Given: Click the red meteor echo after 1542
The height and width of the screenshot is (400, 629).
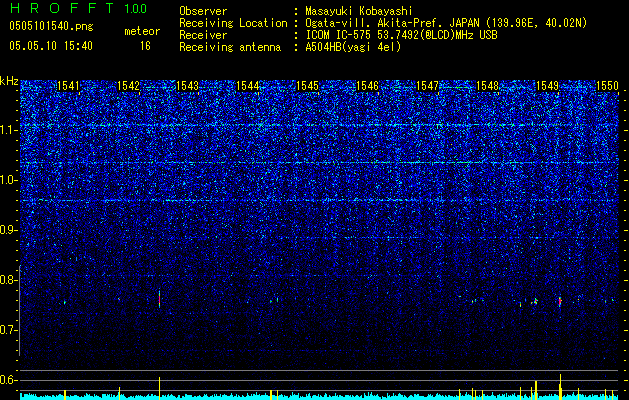Looking at the screenshot, I should (x=159, y=299).
